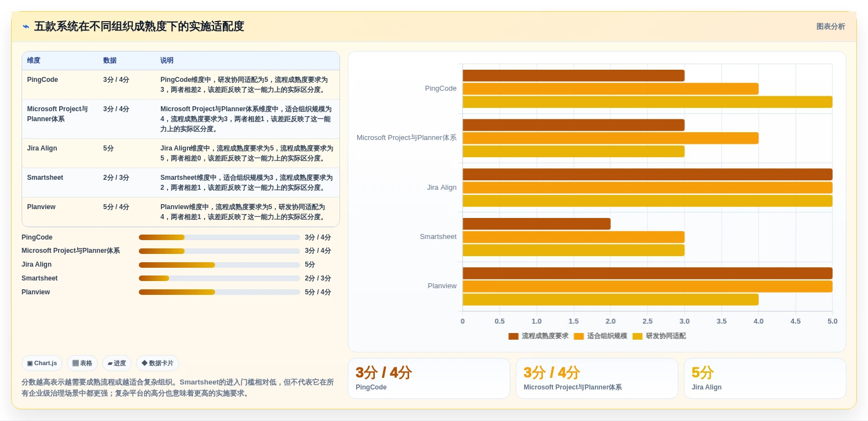Click PingCode 研发协同适配 bar in chart
This screenshot has height=421, width=868.
coord(647,102)
